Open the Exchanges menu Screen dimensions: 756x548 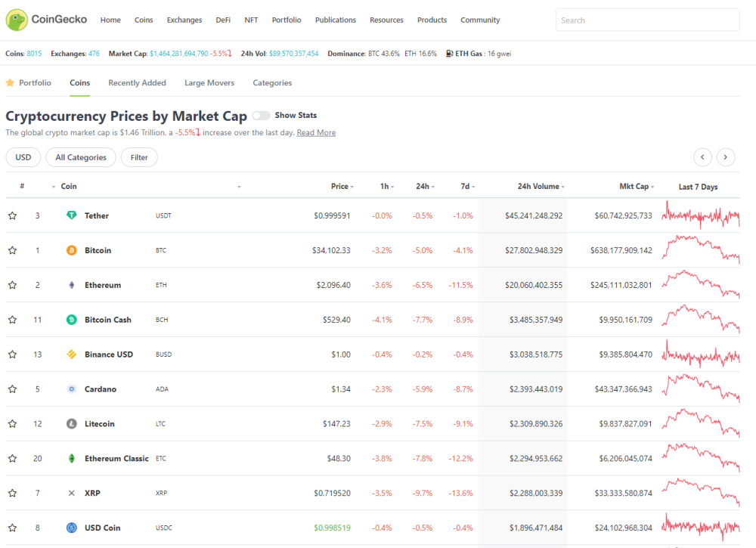point(184,20)
